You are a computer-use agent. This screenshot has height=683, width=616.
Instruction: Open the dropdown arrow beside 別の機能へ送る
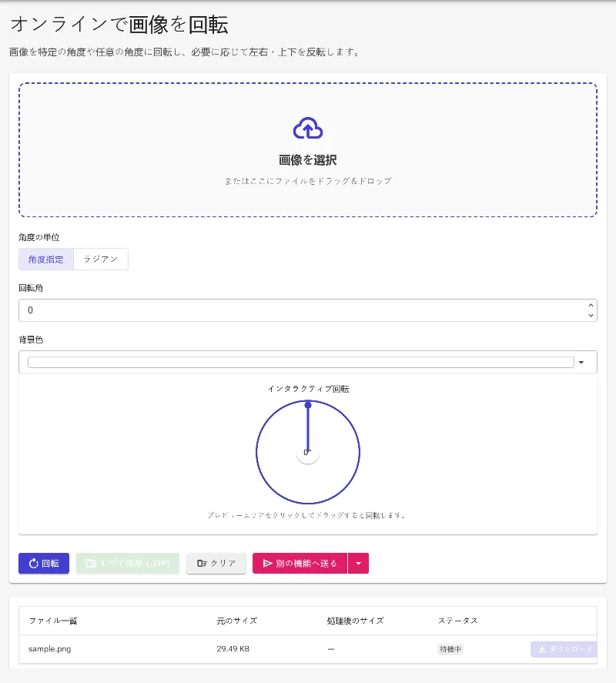pyautogui.click(x=358, y=563)
